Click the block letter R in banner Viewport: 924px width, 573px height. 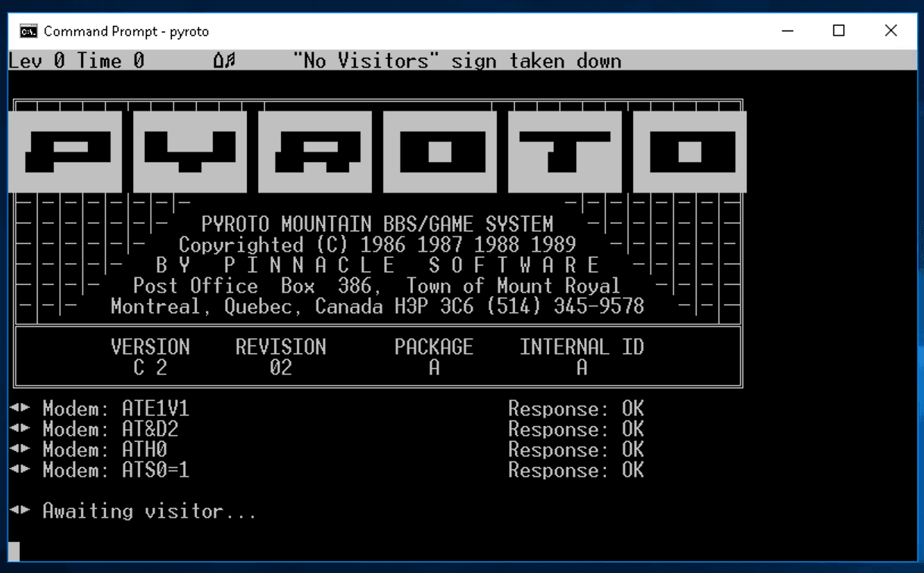pyautogui.click(x=315, y=152)
